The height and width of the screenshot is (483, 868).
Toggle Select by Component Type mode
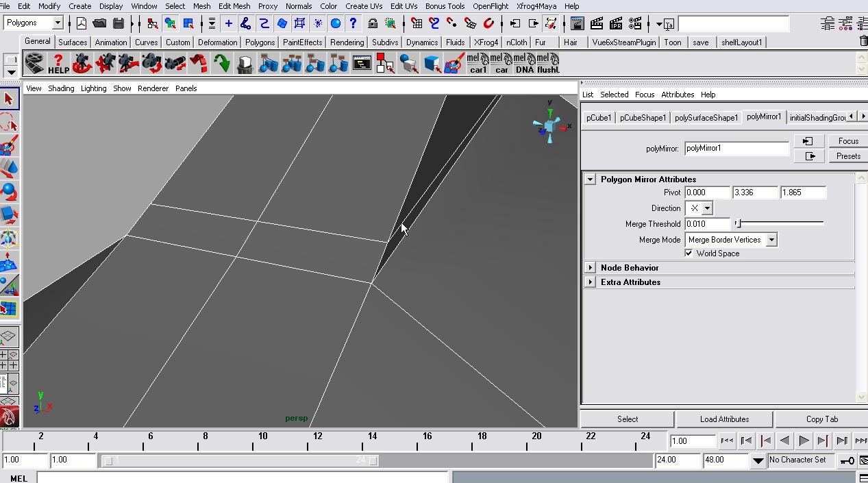pos(188,23)
